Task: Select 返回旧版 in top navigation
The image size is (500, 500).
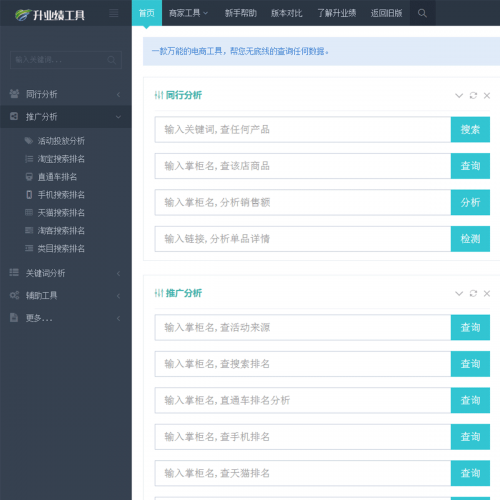Action: [386, 13]
